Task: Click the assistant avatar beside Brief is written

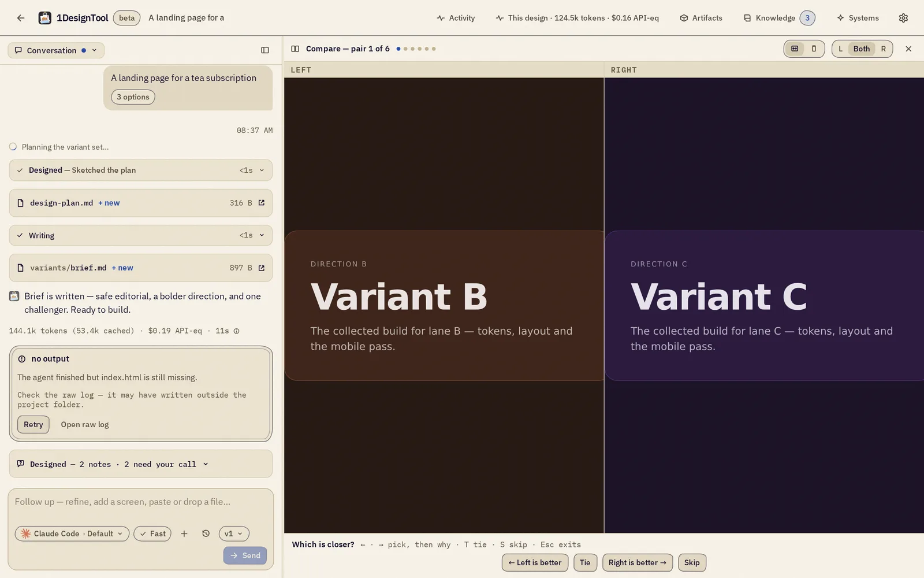Action: [14, 297]
